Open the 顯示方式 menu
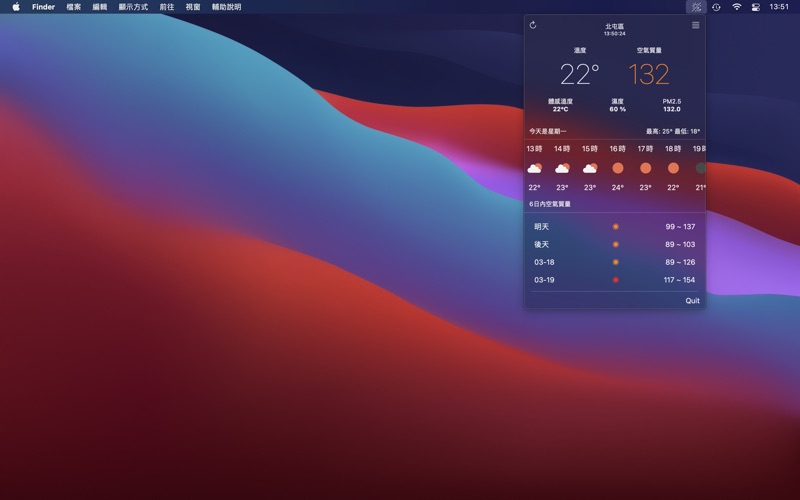The image size is (800, 500). [133, 7]
